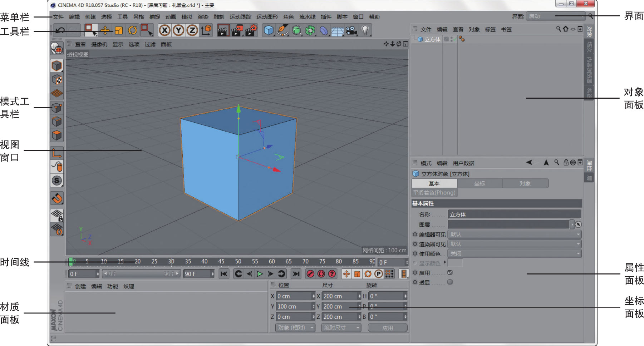The image size is (644, 346).
Task: Open the viewport 摄像机 menu
Action: 99,44
